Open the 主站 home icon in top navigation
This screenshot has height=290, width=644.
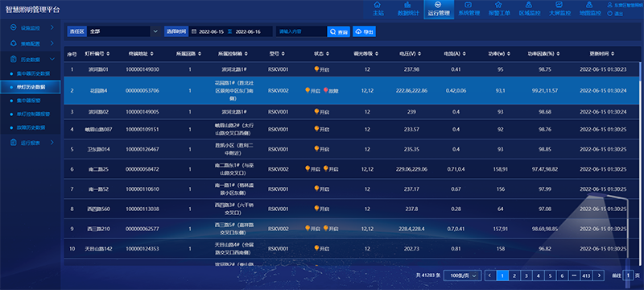(x=378, y=5)
